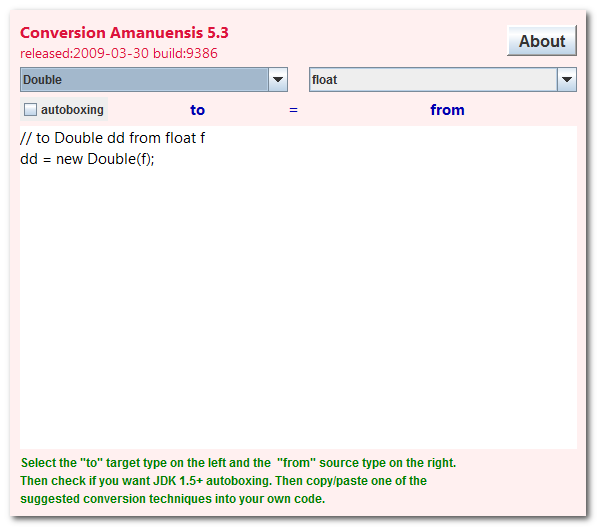Click the Conversion Amanuensis 5.3 title
The width and height of the screenshot is (597, 527).
[124, 33]
